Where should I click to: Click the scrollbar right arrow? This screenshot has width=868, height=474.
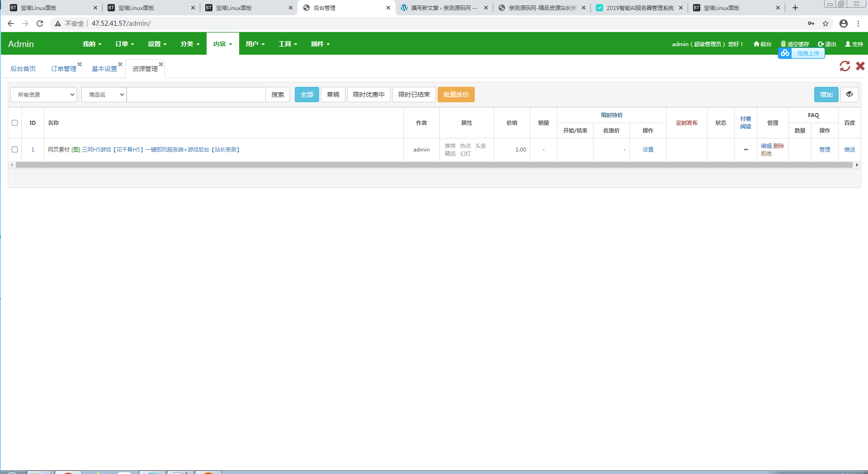point(857,165)
